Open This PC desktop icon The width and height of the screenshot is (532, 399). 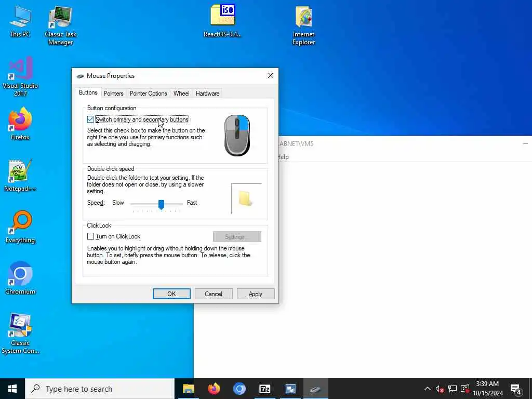coord(20,22)
